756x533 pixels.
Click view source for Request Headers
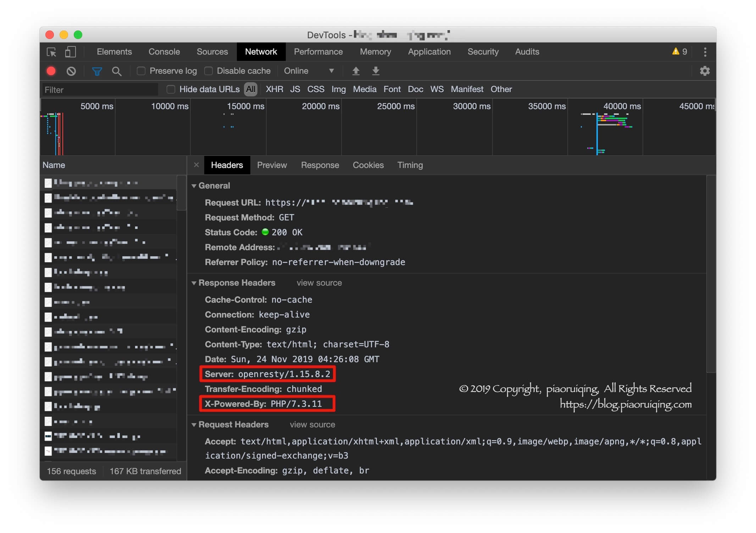click(x=312, y=425)
